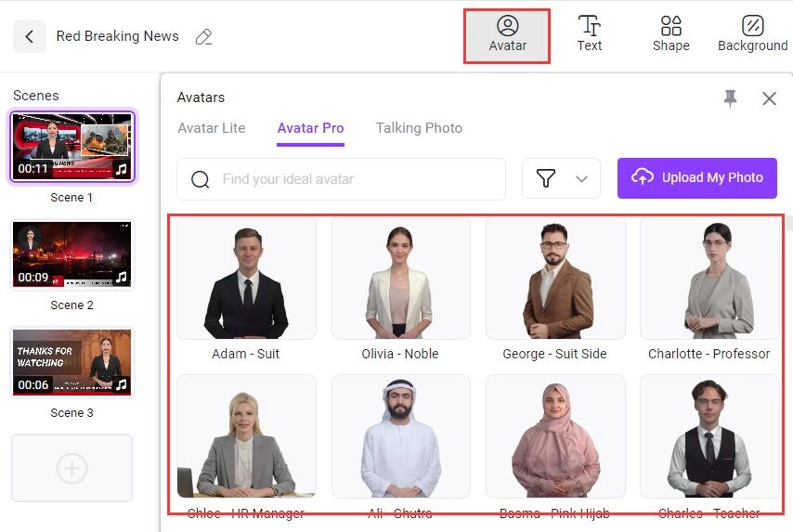793x532 pixels.
Task: Select the Scene 2 thumbnail
Action: click(71, 254)
